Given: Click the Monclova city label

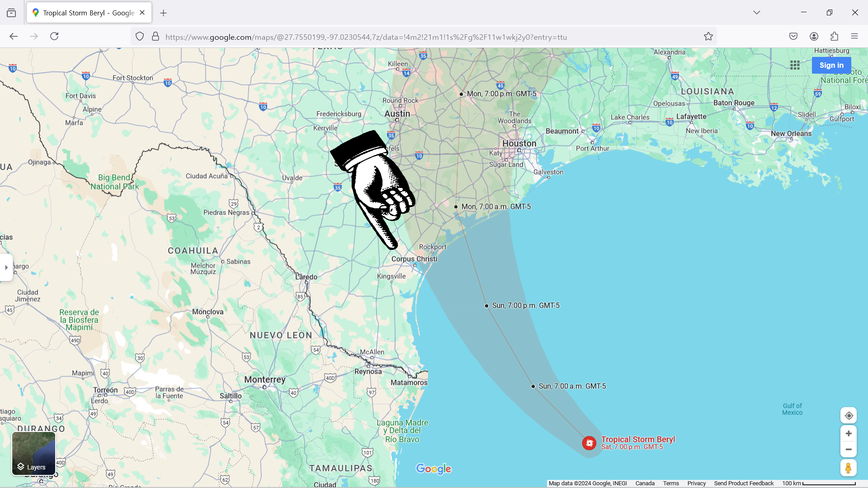Looking at the screenshot, I should (208, 312).
